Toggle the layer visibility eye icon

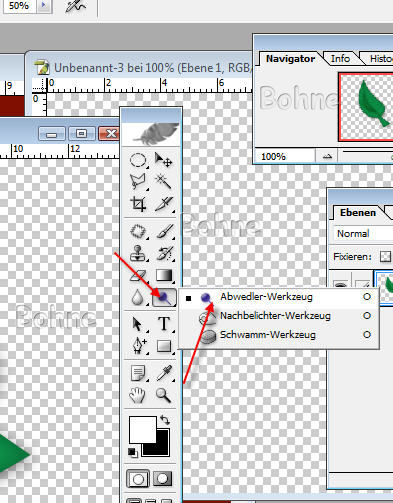[339, 285]
